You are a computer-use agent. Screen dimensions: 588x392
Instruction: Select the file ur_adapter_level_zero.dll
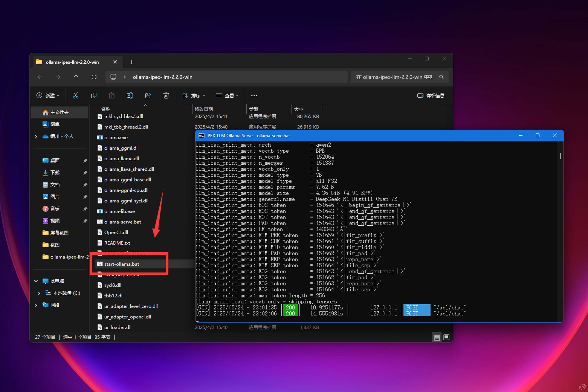point(131,306)
